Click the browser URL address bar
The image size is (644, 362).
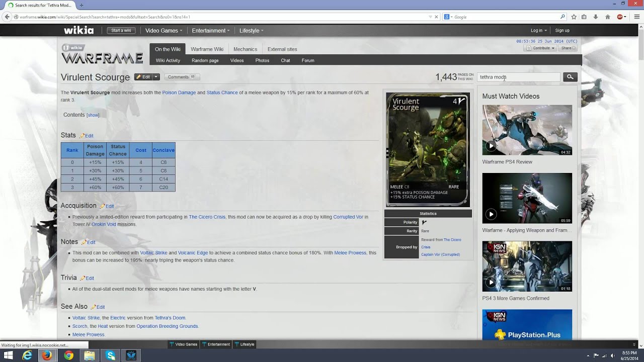pyautogui.click(x=221, y=17)
